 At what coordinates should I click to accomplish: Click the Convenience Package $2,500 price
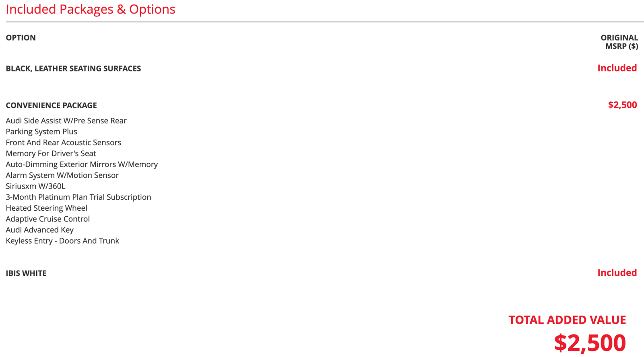[622, 105]
